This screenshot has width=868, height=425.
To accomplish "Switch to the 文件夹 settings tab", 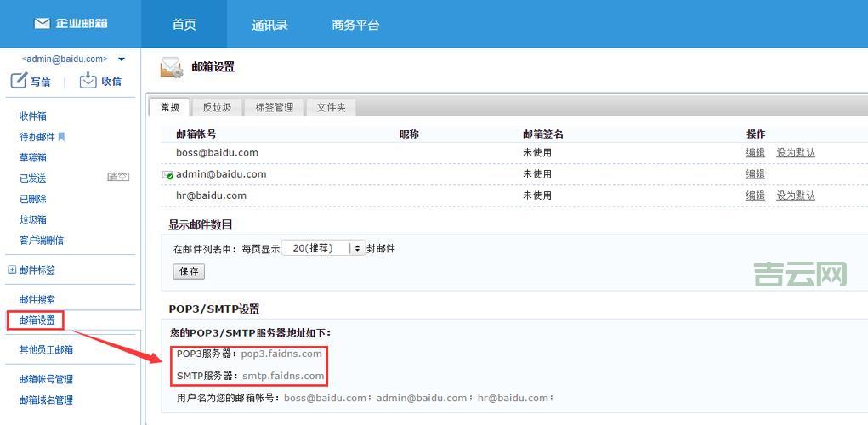I will pyautogui.click(x=331, y=107).
